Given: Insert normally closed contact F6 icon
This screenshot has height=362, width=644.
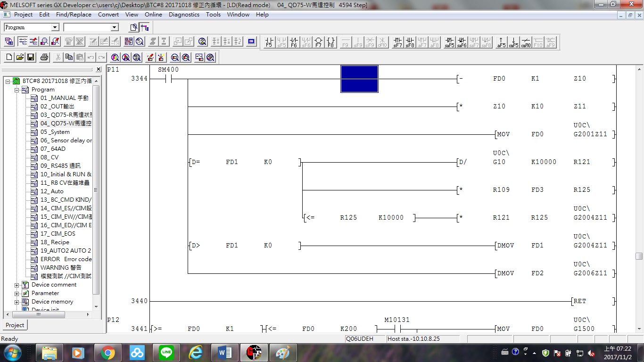Looking at the screenshot, I should [x=294, y=42].
